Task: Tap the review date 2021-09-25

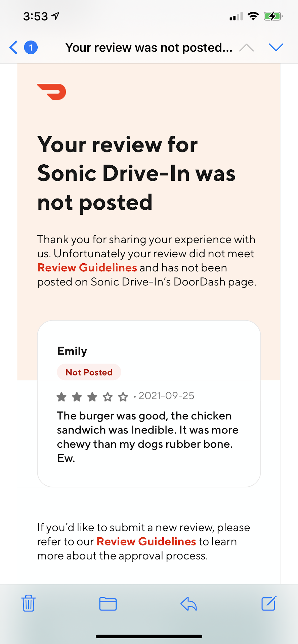Action: click(x=166, y=396)
